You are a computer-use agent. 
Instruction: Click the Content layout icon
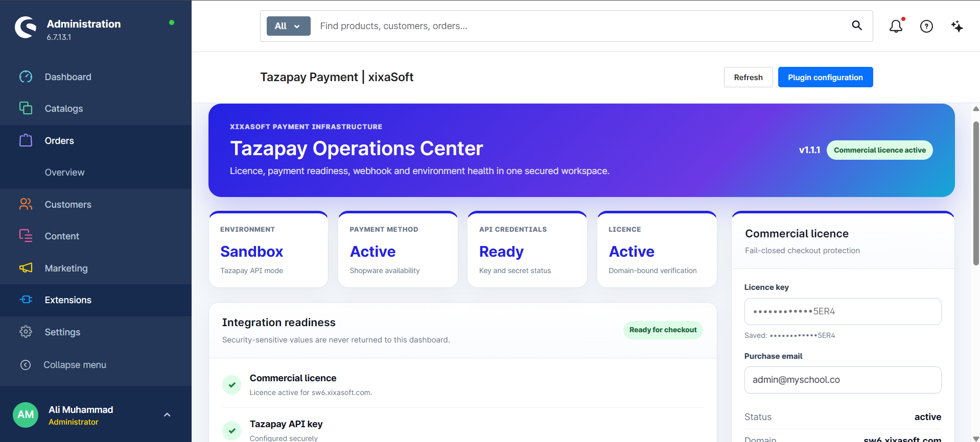coord(26,236)
